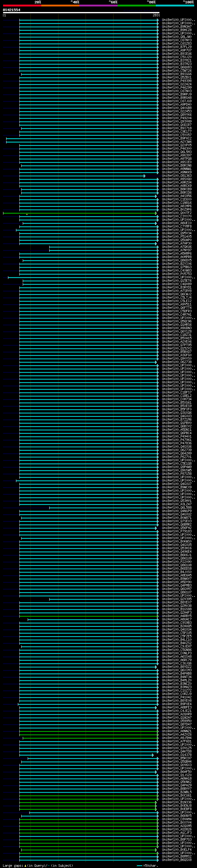Viewport: 197px width, 868px height.
Task: Select label UniRef100_A4S956
Action: 177,196
